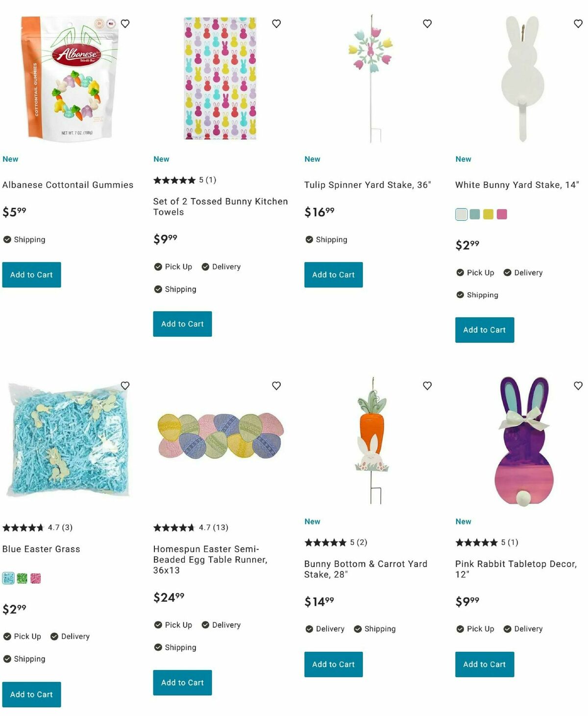
Task: Add Tulip Spinner Yard Stake to cart
Action: (333, 275)
